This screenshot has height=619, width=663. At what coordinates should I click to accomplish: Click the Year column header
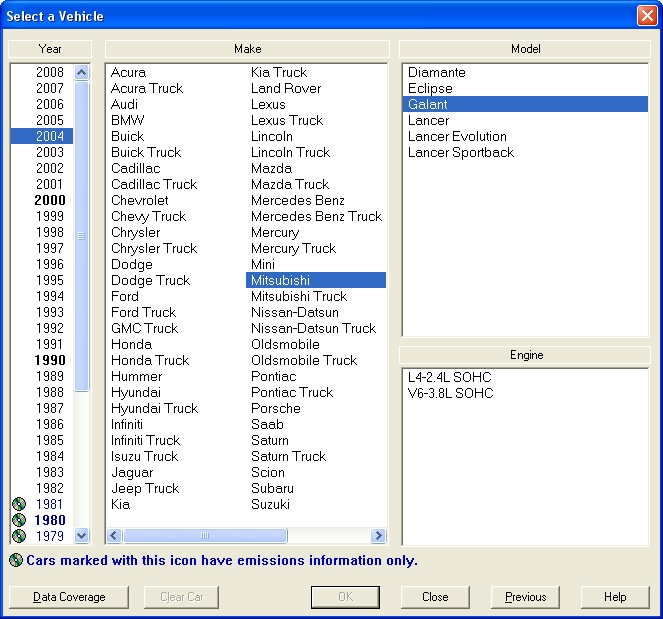50,49
